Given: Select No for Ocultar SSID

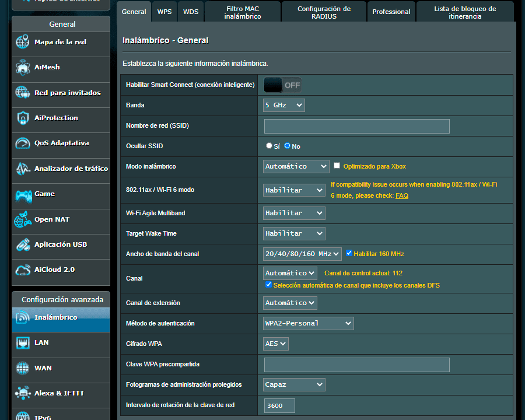Looking at the screenshot, I should [x=287, y=146].
